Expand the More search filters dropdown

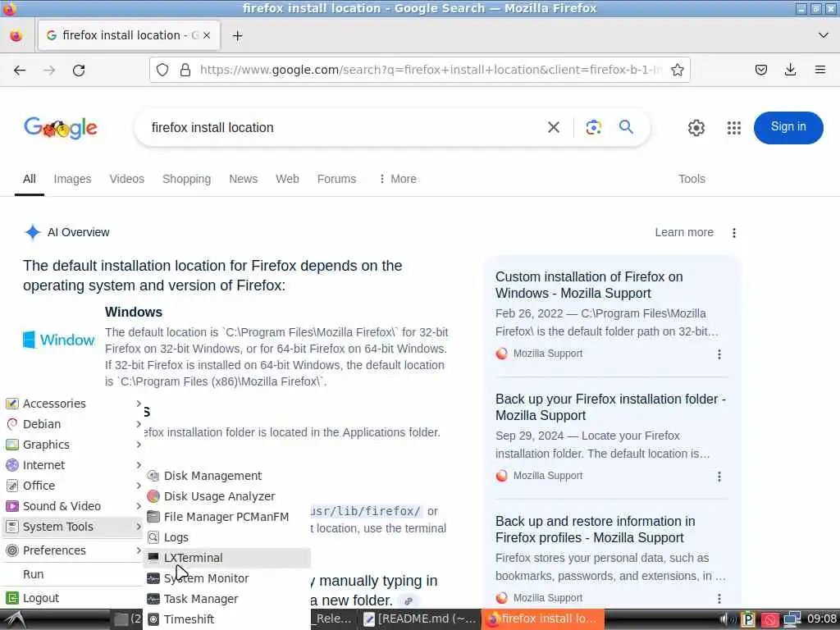click(398, 179)
